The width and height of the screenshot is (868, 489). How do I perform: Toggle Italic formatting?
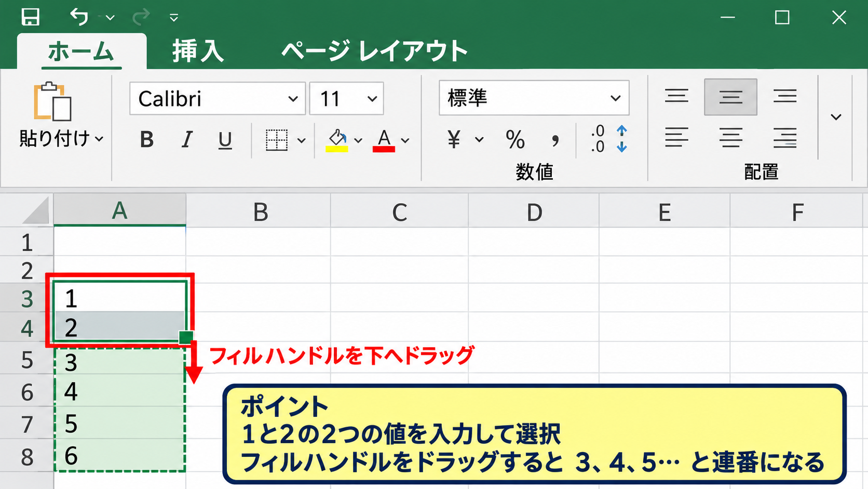coord(186,140)
